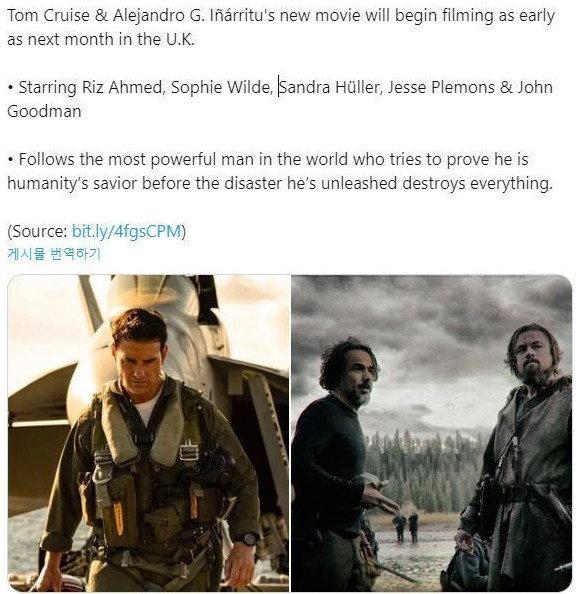579x594 pixels.
Task: Click the word Follows in the plot bullet
Action: (47, 159)
